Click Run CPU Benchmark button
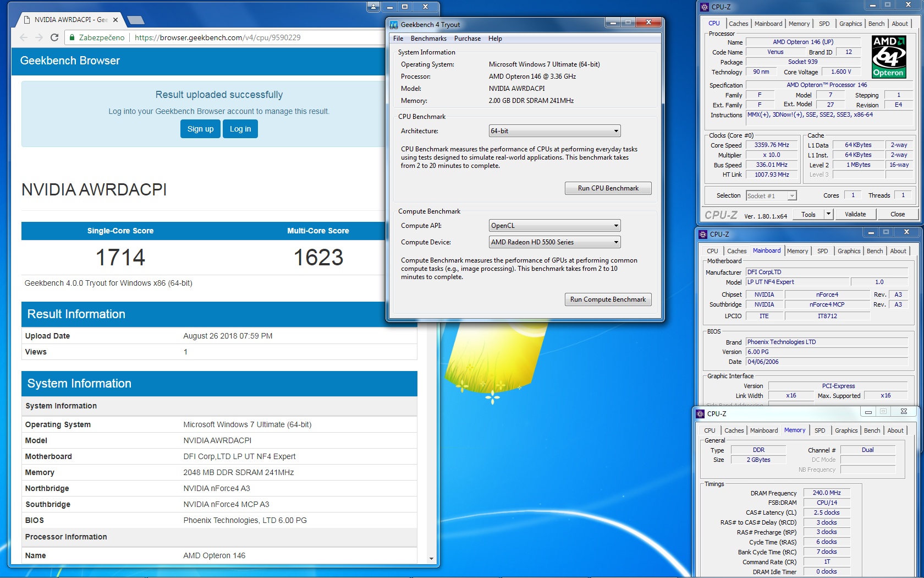 click(608, 188)
